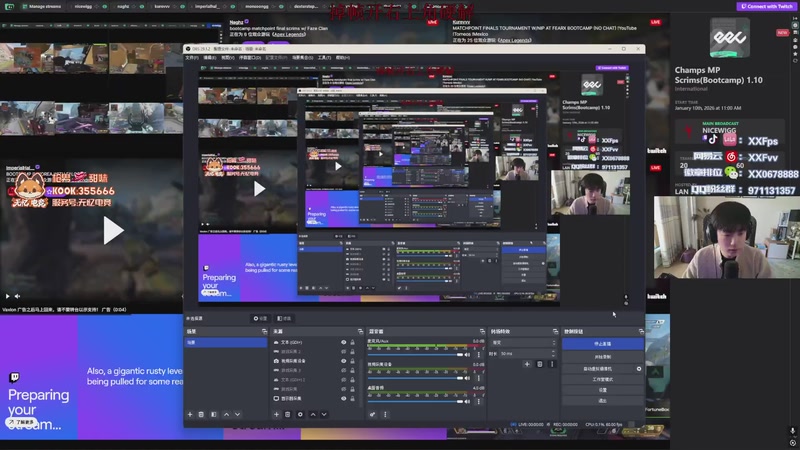Adjust the 桌面音频 volume slider
Viewport: 800px width, 450px height.
pyautogui.click(x=415, y=402)
